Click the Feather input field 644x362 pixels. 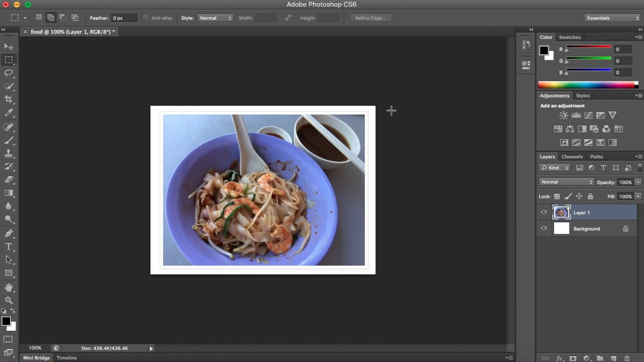[124, 18]
